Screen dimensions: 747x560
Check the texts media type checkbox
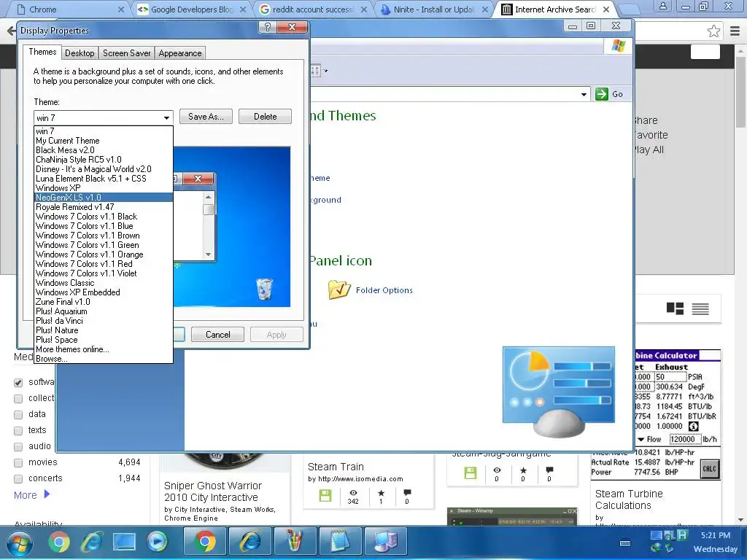tap(18, 430)
